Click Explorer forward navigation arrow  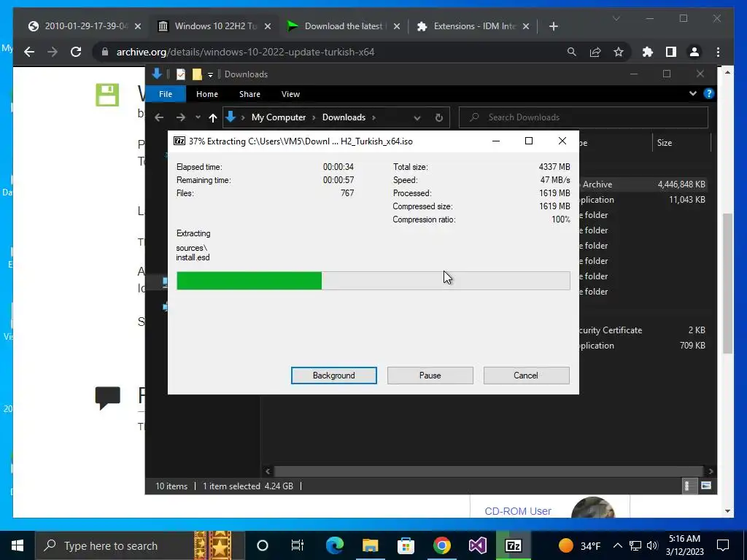181,117
